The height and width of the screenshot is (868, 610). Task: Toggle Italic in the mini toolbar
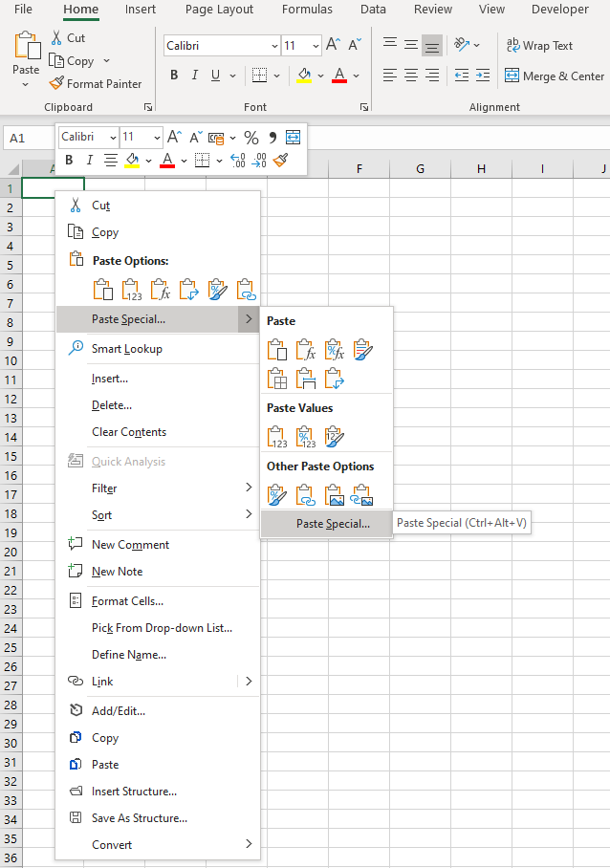click(x=90, y=161)
